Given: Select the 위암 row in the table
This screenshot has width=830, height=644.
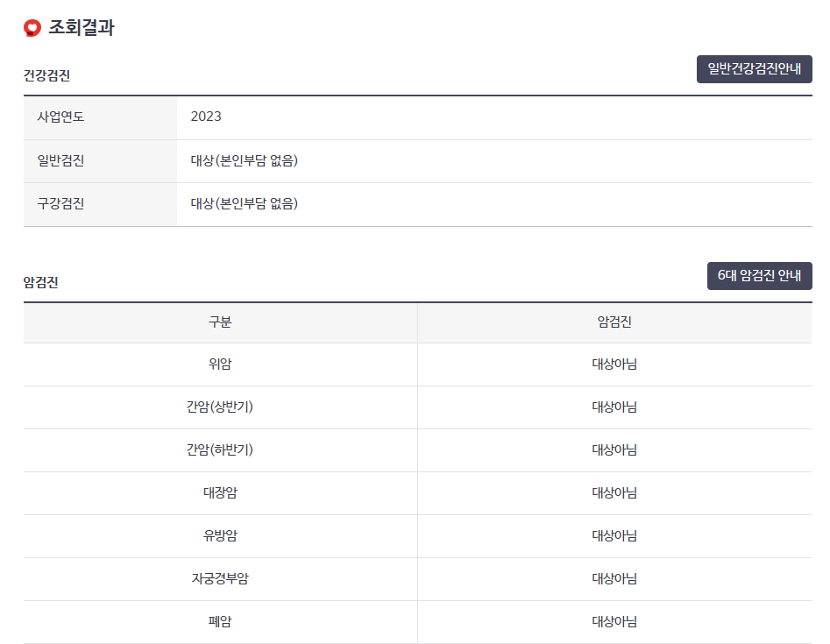Looking at the screenshot, I should 219,364.
